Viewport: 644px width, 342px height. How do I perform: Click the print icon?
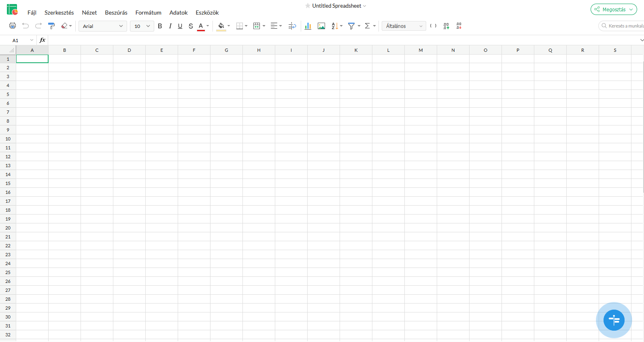coord(13,26)
